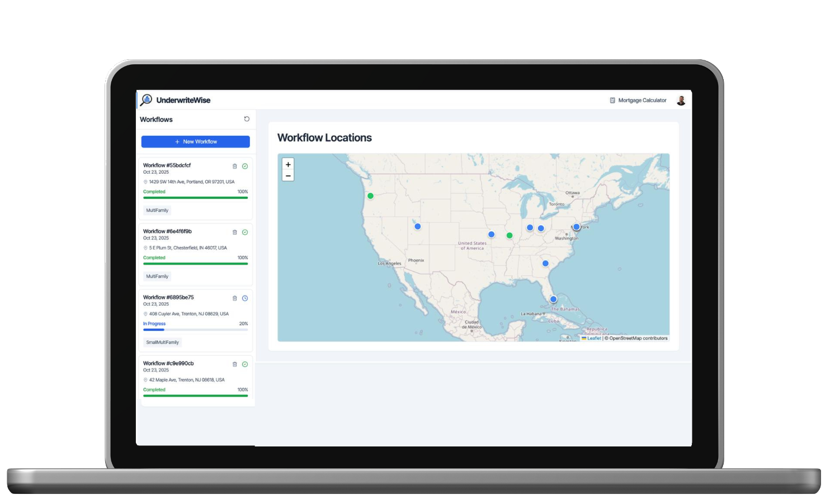Delete Workflow #55bdcfcf using trash icon
This screenshot has height=504, width=830.
click(235, 166)
